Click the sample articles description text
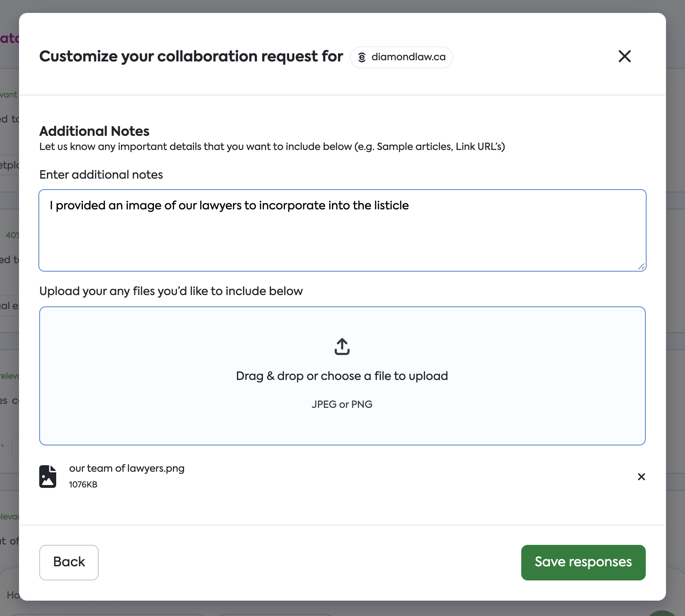Screen dimensions: 685x616 [272, 147]
